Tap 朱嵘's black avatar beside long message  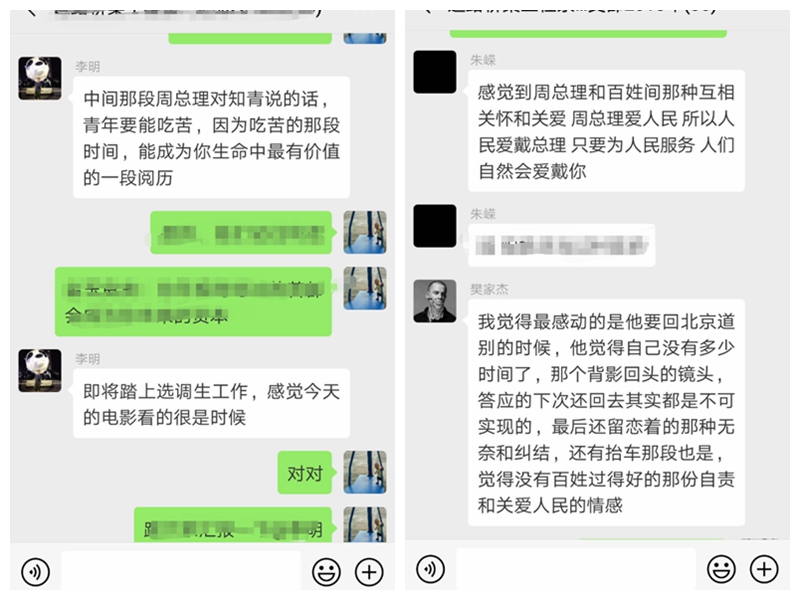tap(435, 71)
